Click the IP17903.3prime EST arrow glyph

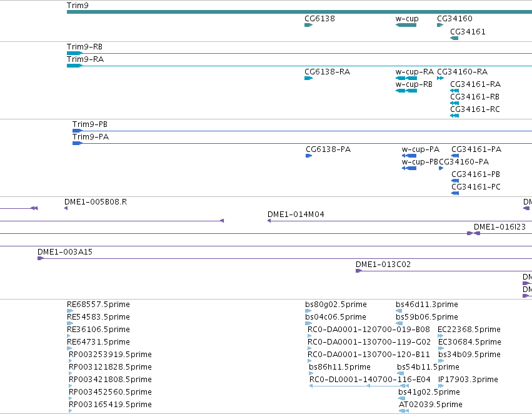tap(441, 386)
